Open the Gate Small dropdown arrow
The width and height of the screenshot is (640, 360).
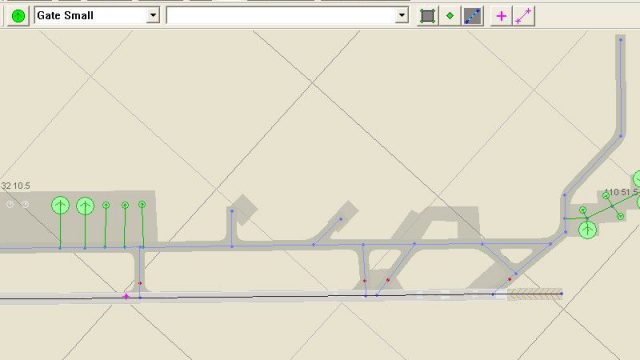[153, 16]
